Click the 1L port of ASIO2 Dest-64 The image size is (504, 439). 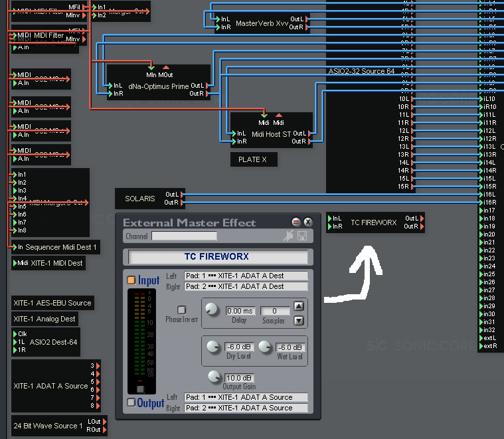tap(15, 342)
